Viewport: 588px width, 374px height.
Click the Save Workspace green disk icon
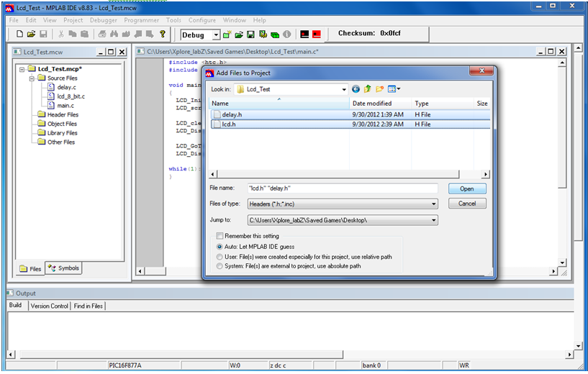pos(251,35)
